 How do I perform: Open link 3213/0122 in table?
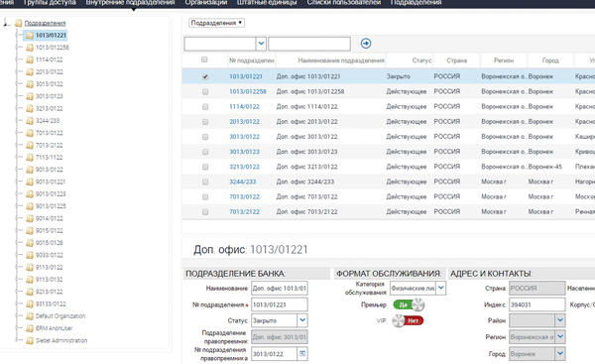[x=244, y=167]
